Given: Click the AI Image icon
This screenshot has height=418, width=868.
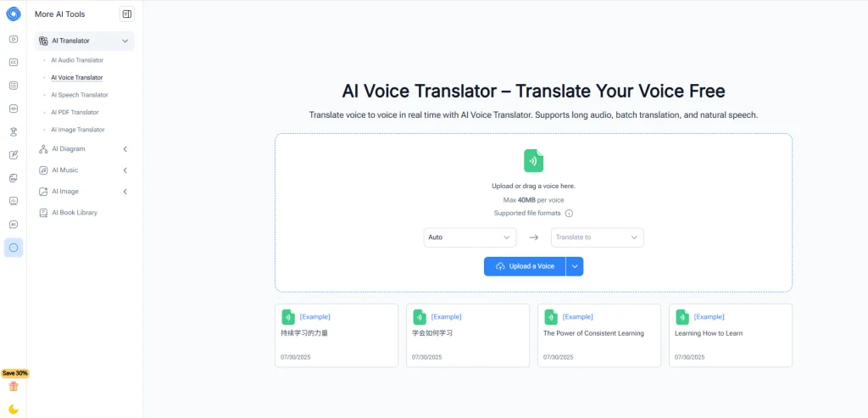Looking at the screenshot, I should click(43, 192).
